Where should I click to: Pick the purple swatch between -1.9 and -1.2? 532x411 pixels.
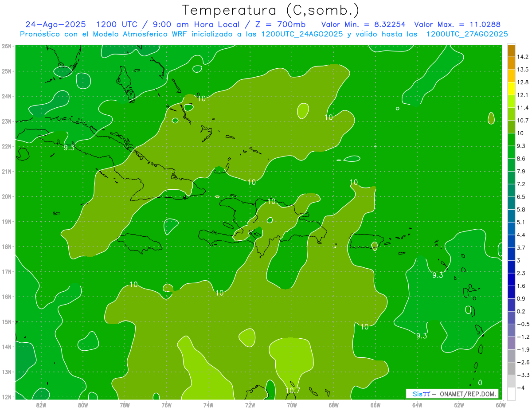click(x=512, y=343)
